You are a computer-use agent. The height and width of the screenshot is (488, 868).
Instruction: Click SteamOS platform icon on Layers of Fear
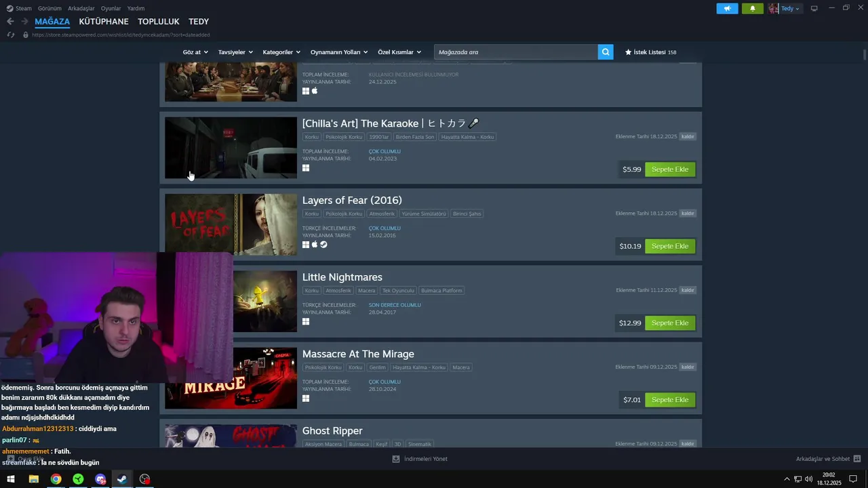pos(323,245)
